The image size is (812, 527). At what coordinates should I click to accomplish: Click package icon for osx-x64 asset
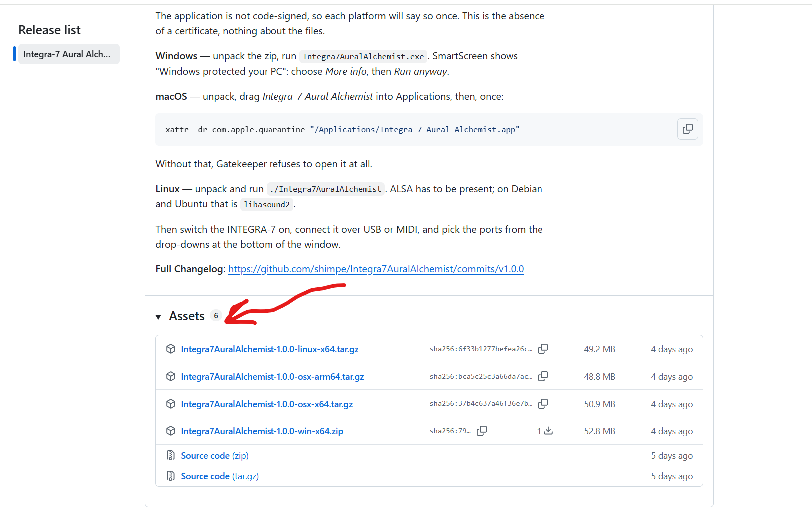point(171,404)
